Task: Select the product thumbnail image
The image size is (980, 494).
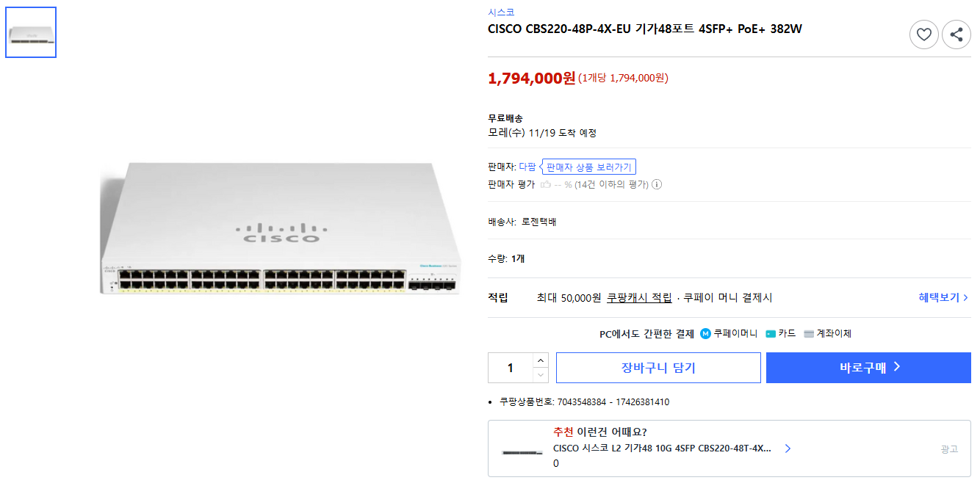Action: coord(31,32)
